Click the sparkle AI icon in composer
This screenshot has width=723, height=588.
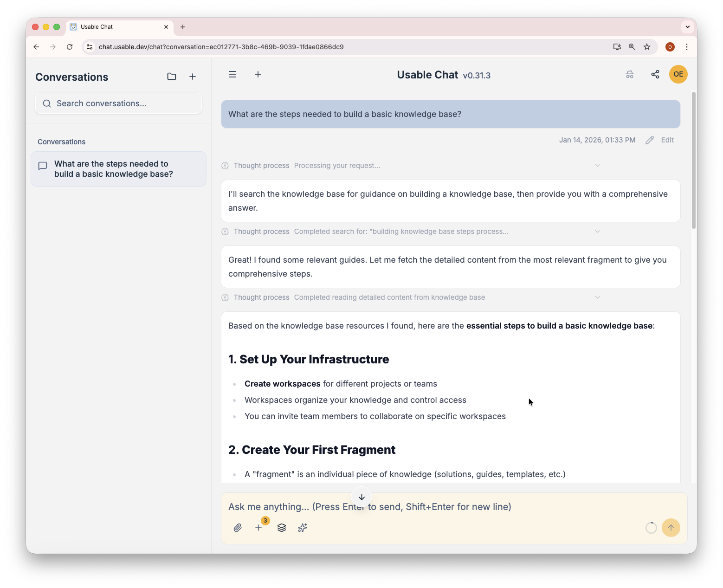pyautogui.click(x=303, y=528)
